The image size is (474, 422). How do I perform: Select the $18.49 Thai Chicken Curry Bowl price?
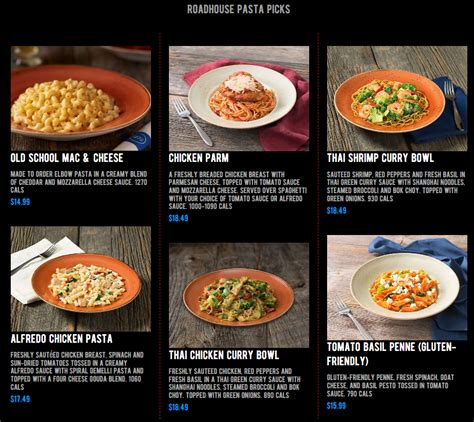[x=178, y=407]
